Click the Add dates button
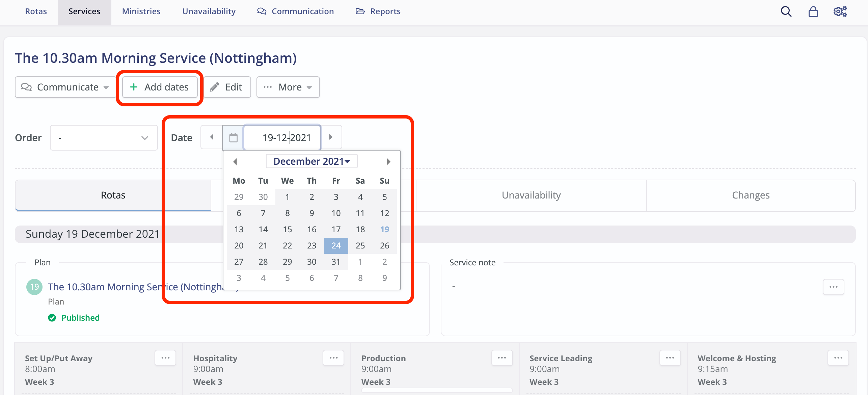868x395 pixels. click(160, 87)
